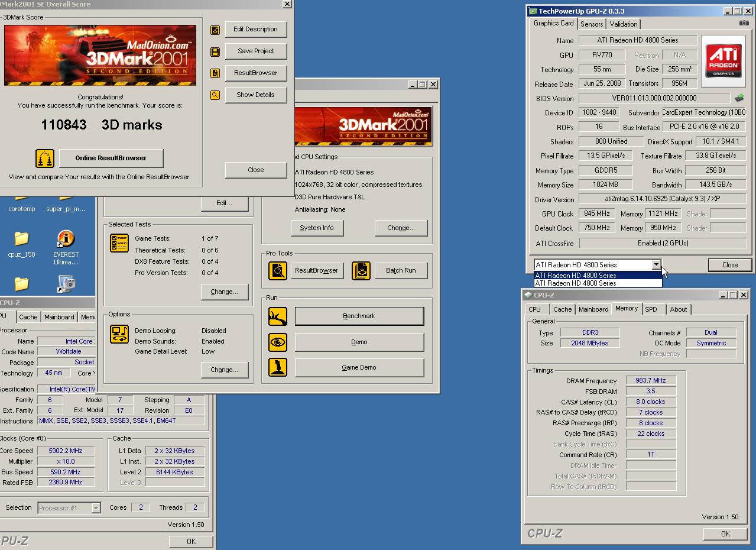Click the FSB:DRAM 3:5 value
The width and height of the screenshot is (756, 550).
pos(651,392)
